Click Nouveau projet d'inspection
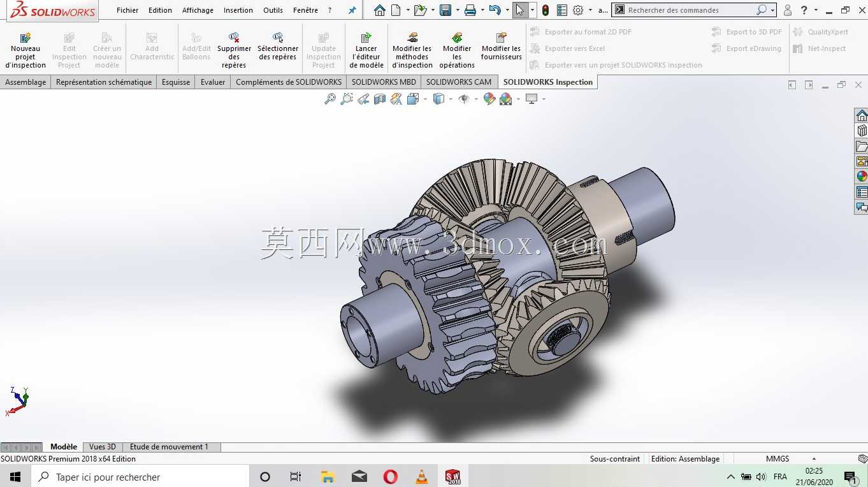Viewport: 868px width, 487px height. coord(25,51)
